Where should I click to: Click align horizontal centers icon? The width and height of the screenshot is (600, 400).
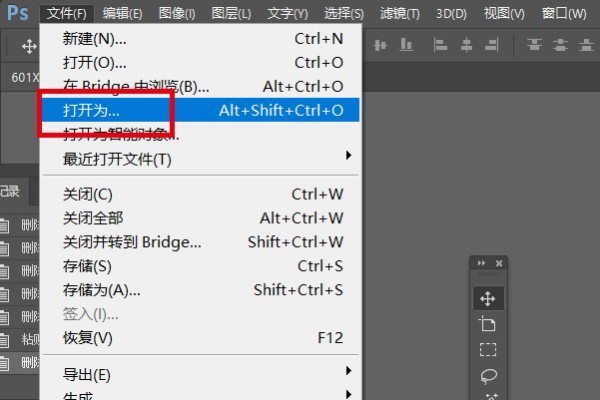[466, 45]
